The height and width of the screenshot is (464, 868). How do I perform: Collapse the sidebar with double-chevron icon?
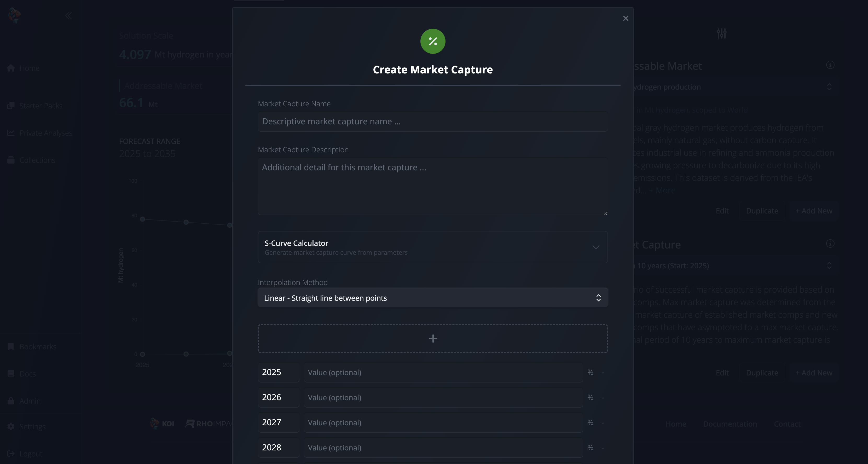point(68,16)
